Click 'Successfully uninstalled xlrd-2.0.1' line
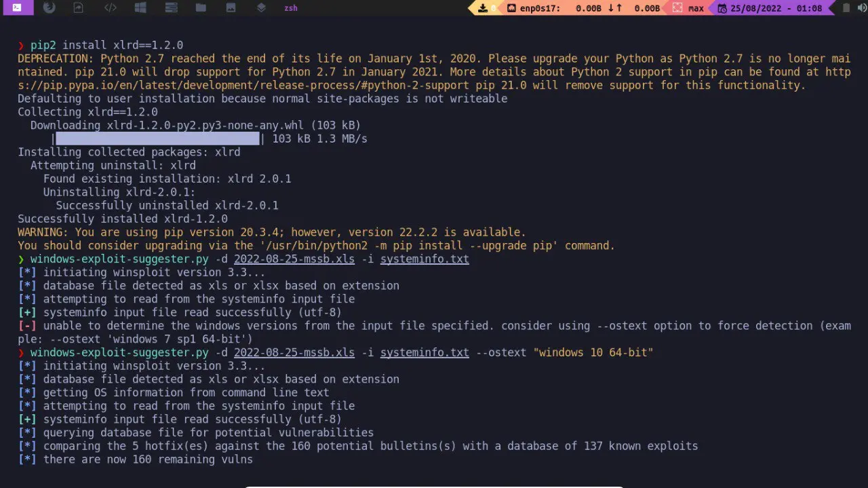 coord(167,205)
